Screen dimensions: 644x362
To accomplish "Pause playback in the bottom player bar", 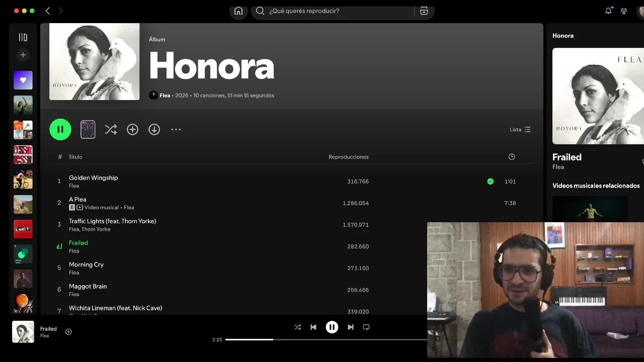I will pyautogui.click(x=332, y=327).
